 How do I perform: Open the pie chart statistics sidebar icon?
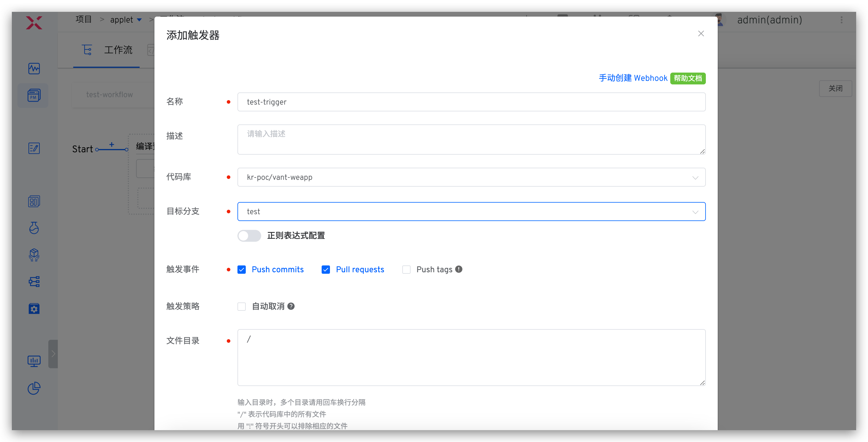click(34, 388)
